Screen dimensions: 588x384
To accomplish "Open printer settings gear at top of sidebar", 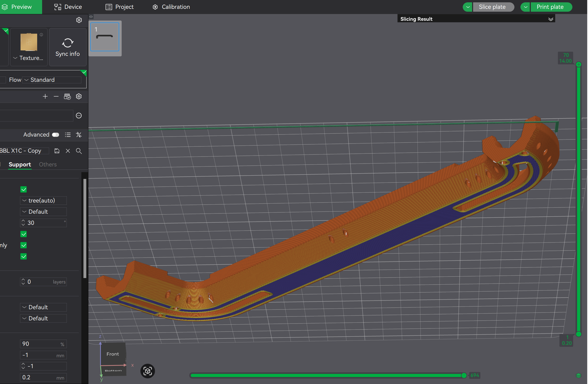I will [x=79, y=20].
